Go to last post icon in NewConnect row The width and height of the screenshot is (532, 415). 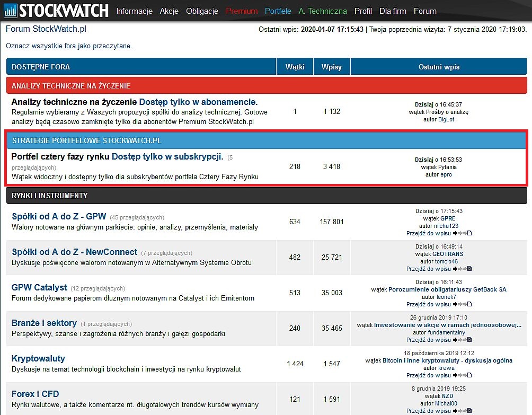point(462,269)
